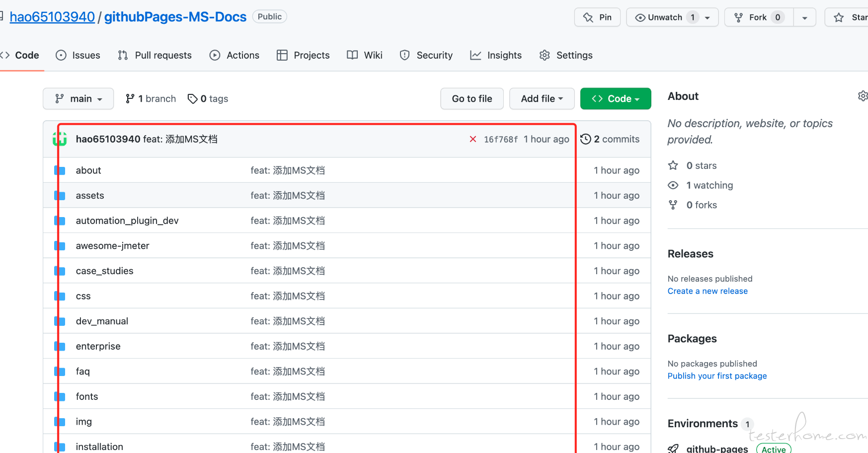Expand the Add file dropdown

(x=542, y=99)
